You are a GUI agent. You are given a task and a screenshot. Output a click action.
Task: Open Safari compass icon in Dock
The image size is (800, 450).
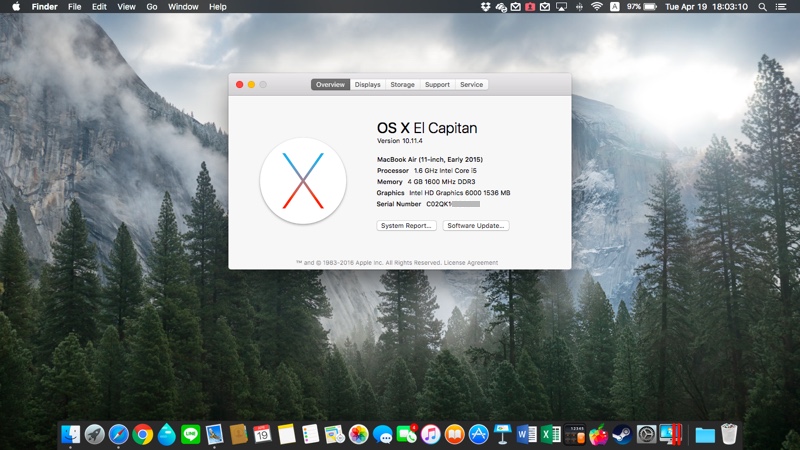pos(118,435)
